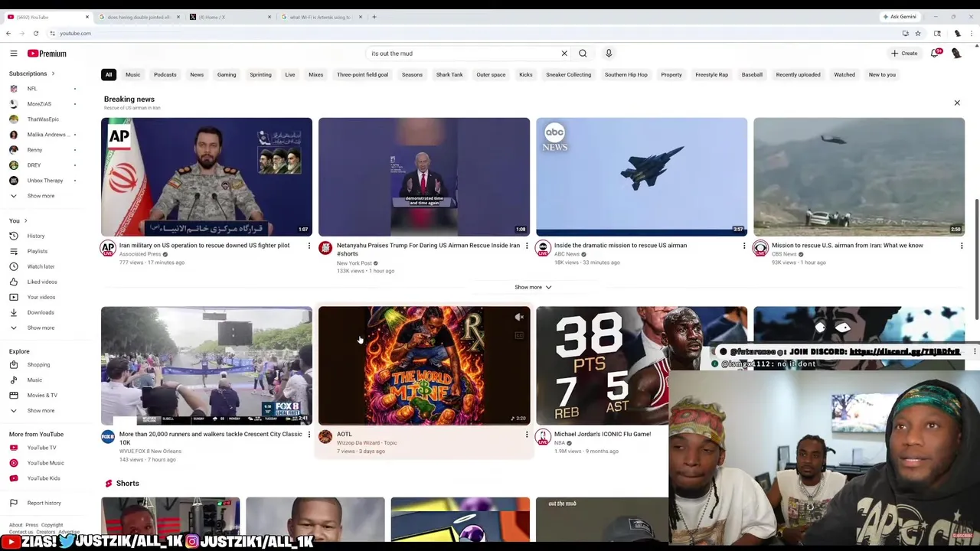Expand Subscriptions list Show more
Screen dimensions: 980x551
pyautogui.click(x=41, y=196)
